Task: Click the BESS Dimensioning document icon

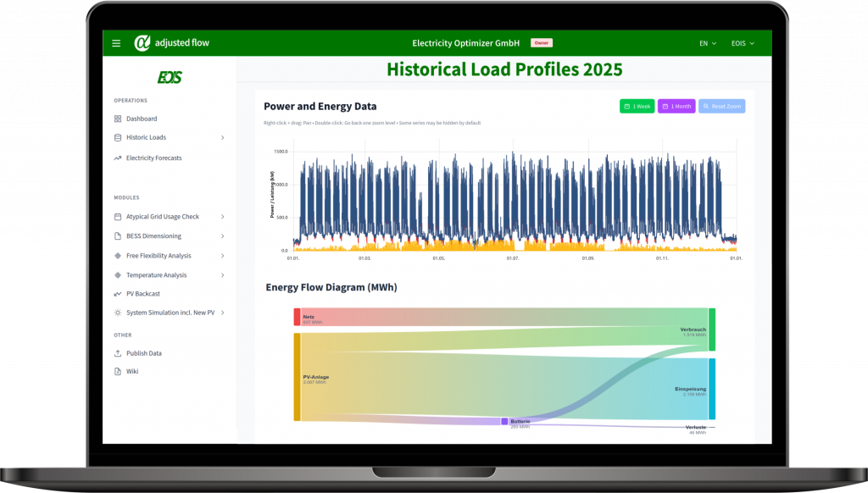Action: tap(117, 236)
